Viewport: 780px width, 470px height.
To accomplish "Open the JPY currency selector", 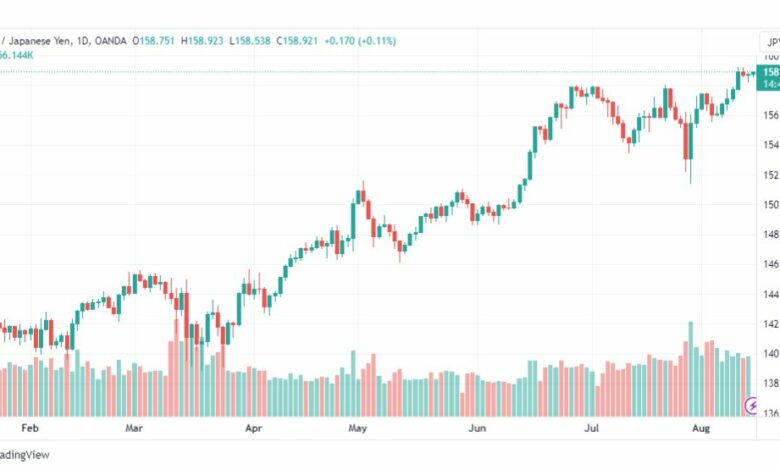I will click(770, 42).
